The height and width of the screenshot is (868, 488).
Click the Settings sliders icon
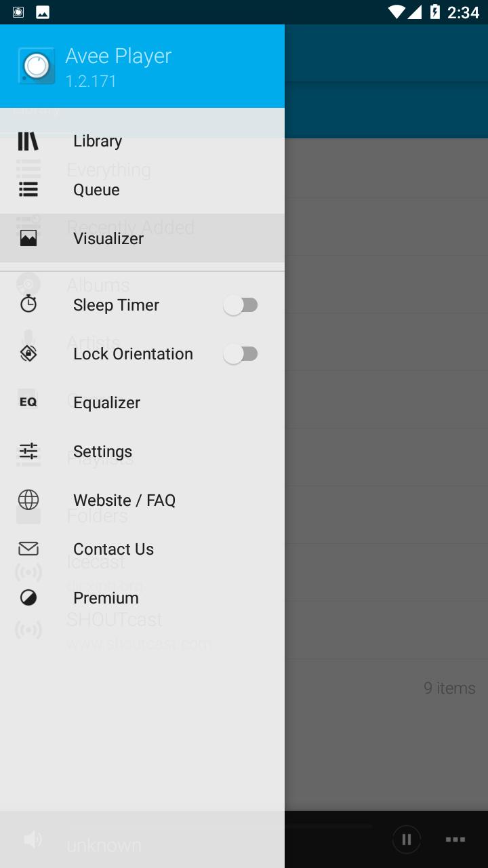pyautogui.click(x=28, y=451)
